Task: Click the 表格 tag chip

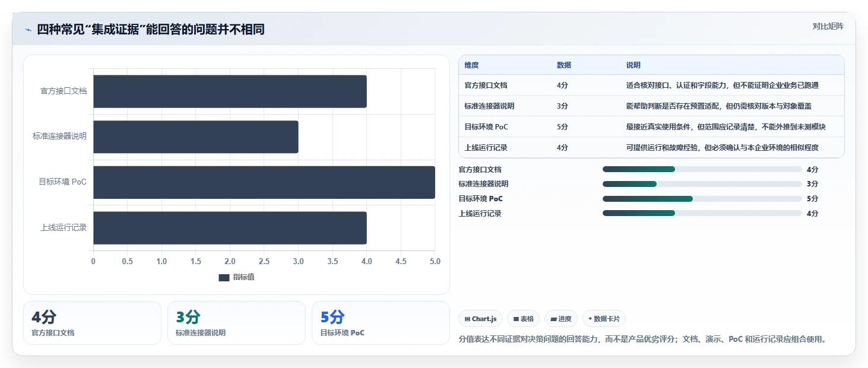Action: click(x=524, y=319)
